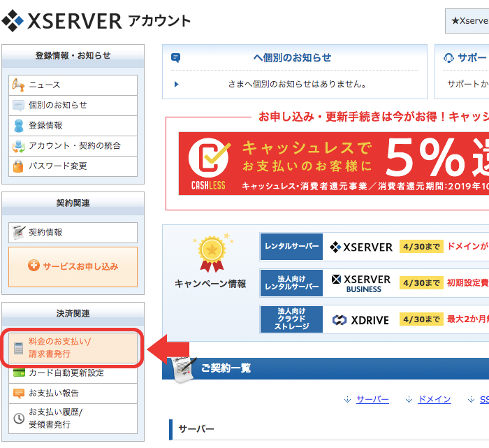489x448 pixels.
Task: Select 登録情報 in the sidebar
Action: pos(73,126)
